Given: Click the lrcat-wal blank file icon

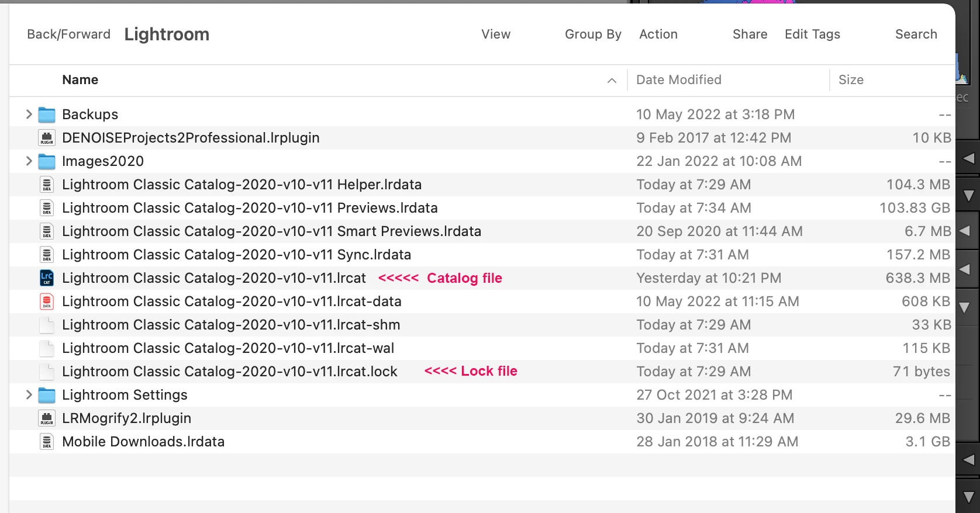Looking at the screenshot, I should click(x=47, y=348).
